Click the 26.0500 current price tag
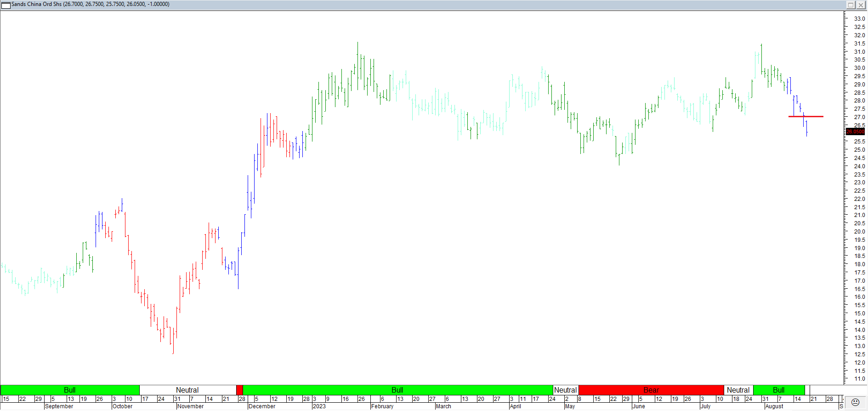Viewport: 868px width, 411px height. [855, 131]
